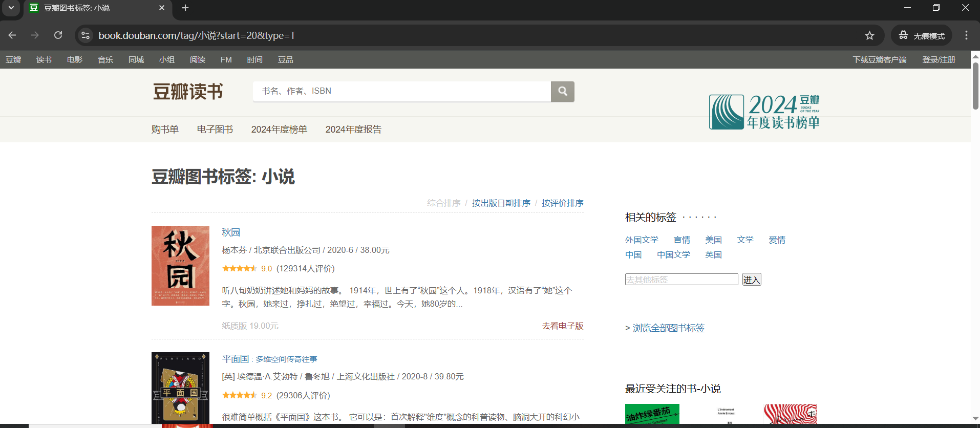Open 浏览全部图书标签 link
The width and height of the screenshot is (980, 428).
click(669, 328)
